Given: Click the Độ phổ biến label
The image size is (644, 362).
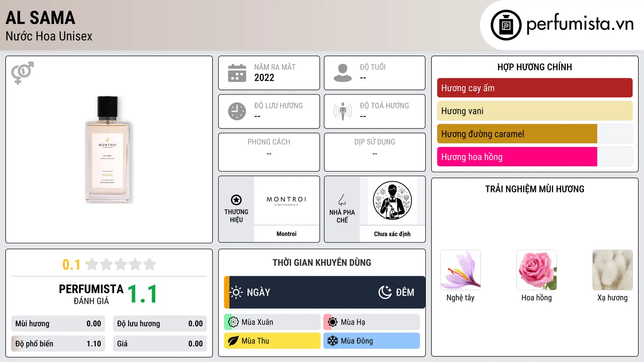Looking at the screenshot, I should point(34,344).
